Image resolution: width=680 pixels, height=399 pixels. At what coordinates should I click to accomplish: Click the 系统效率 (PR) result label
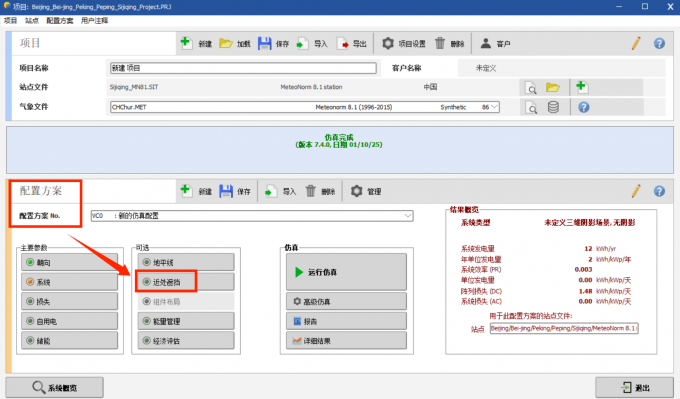[481, 269]
